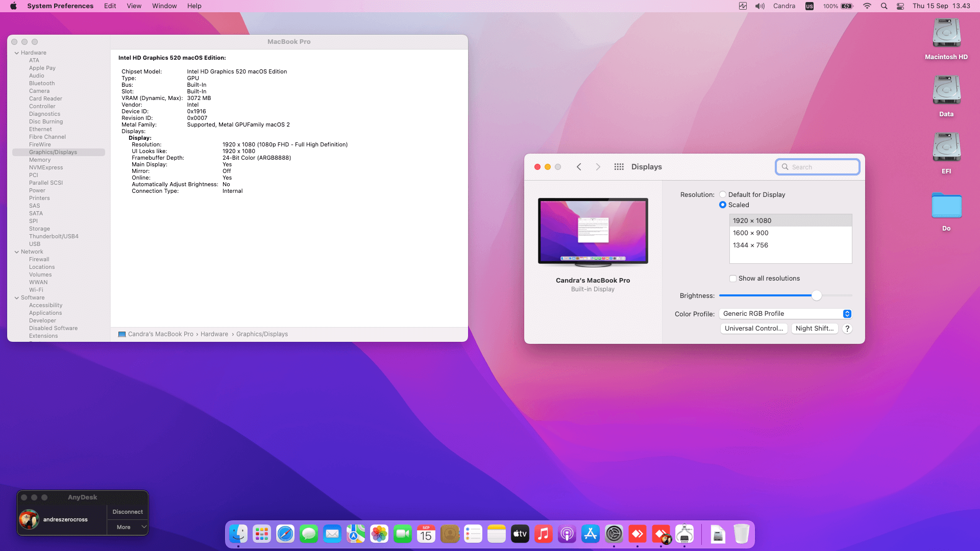Click the Candra user name in menu bar
The height and width of the screenshot is (551, 980).
coord(784,6)
